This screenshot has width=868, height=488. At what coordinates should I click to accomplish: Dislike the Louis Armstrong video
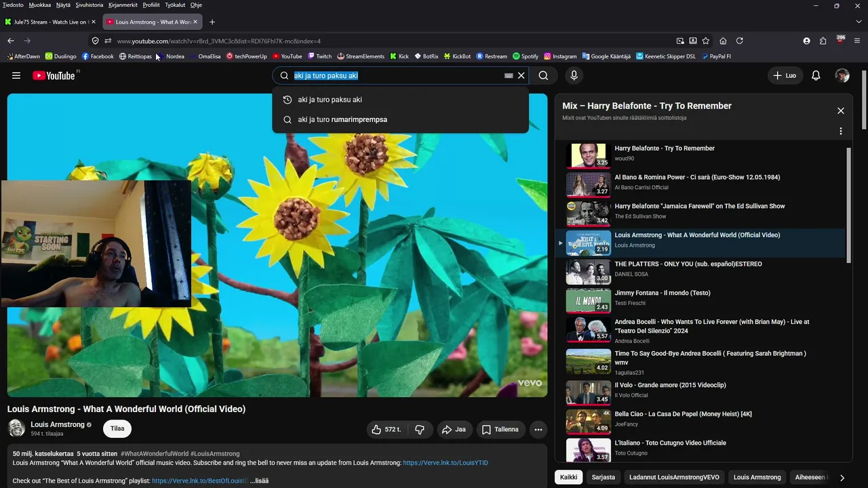coord(420,429)
